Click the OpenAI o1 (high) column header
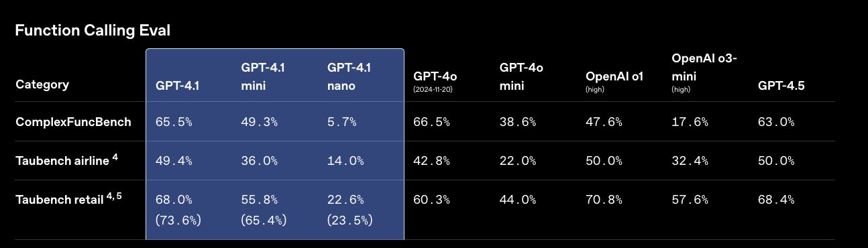The height and width of the screenshot is (248, 868). click(614, 80)
